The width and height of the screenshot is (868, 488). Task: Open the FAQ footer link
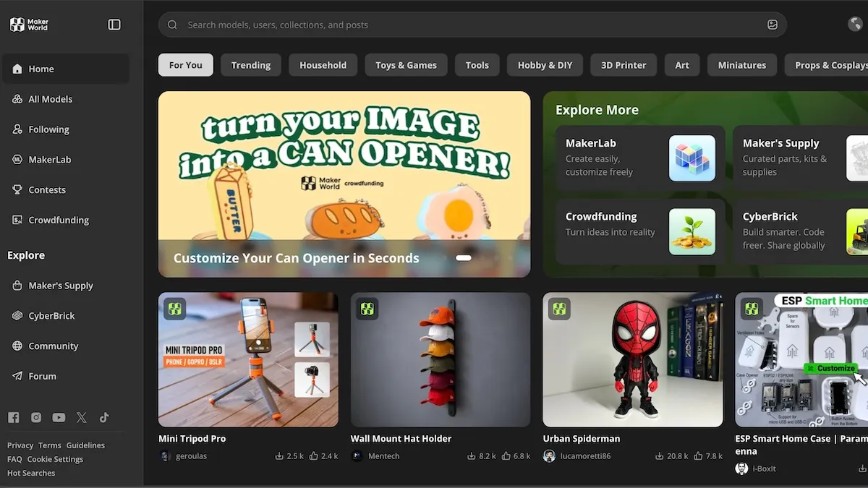click(x=14, y=459)
